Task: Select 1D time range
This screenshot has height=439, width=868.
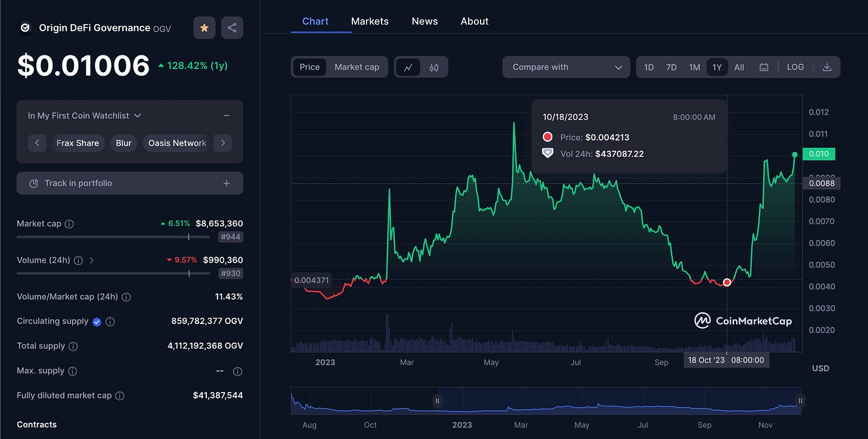Action: pos(649,67)
